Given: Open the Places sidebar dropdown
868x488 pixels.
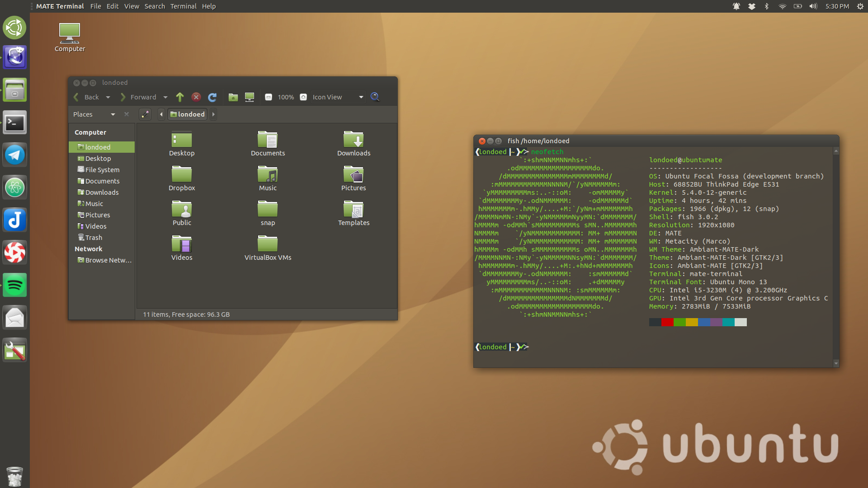Looking at the screenshot, I should [113, 114].
